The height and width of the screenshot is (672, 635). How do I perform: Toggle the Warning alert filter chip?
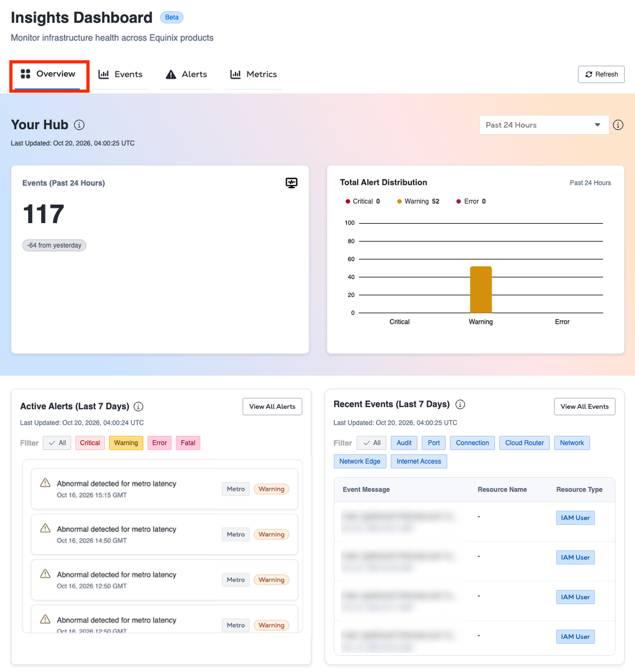click(126, 443)
